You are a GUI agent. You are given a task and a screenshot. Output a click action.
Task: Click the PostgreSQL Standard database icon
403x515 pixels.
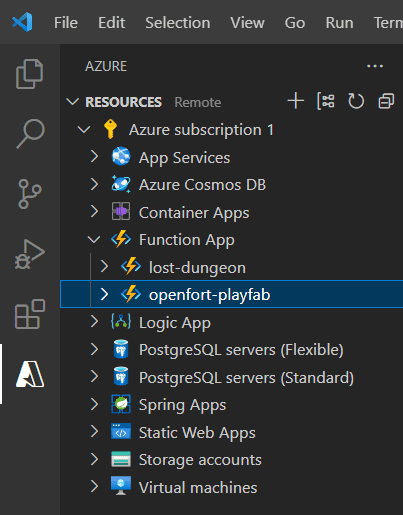[121, 377]
